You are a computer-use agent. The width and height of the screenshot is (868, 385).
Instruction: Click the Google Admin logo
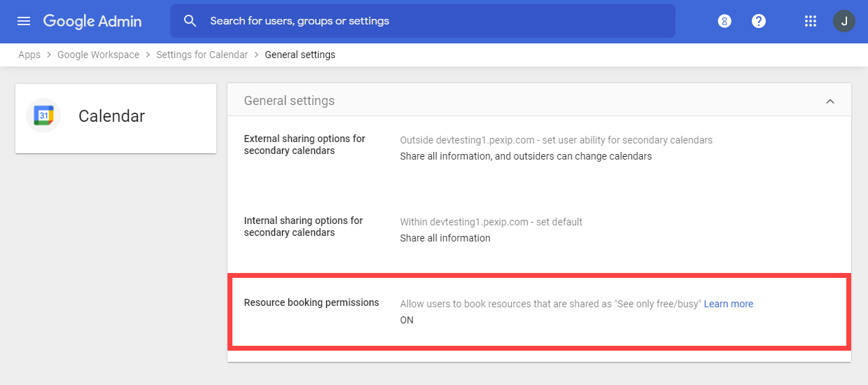(92, 21)
